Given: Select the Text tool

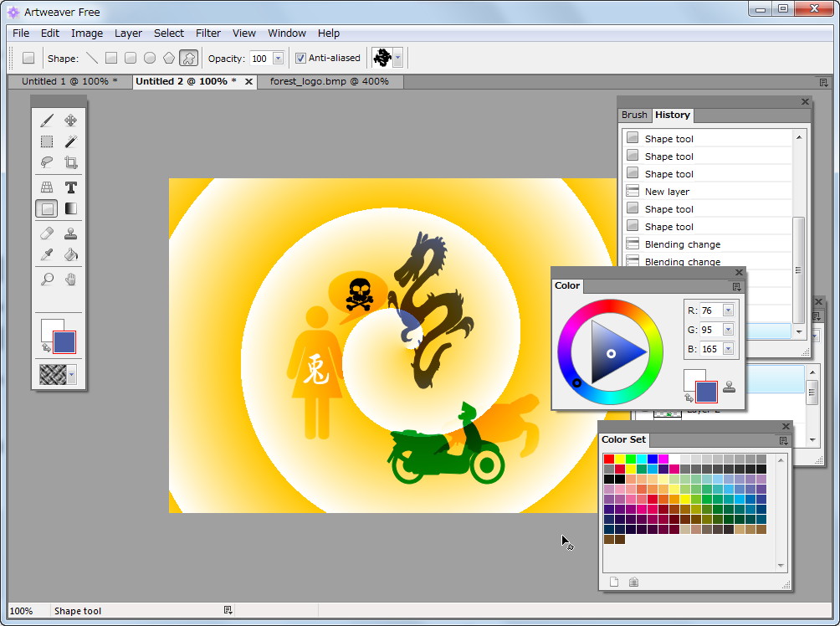Looking at the screenshot, I should tap(71, 187).
